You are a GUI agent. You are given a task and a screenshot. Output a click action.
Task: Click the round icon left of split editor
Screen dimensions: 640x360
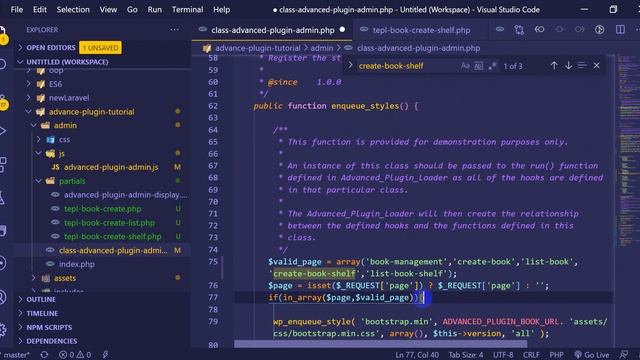(x=599, y=30)
